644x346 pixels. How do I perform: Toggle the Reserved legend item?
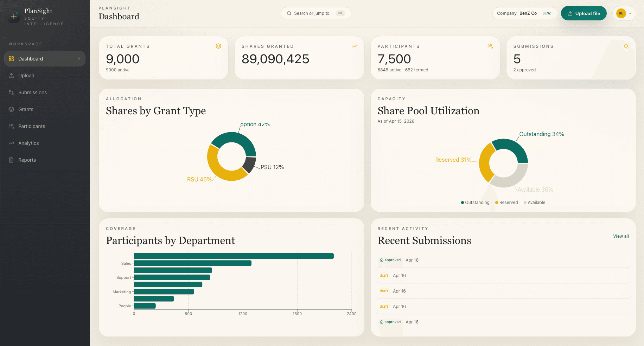506,202
